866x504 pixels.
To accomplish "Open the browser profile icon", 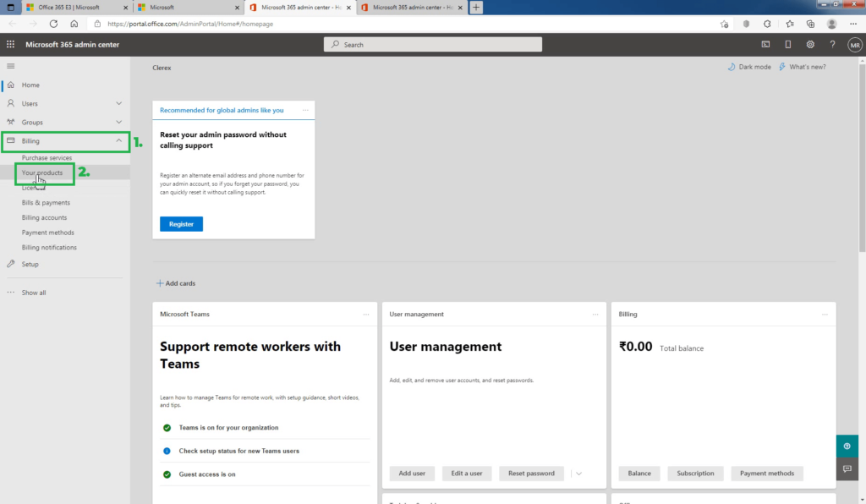I will tap(832, 24).
